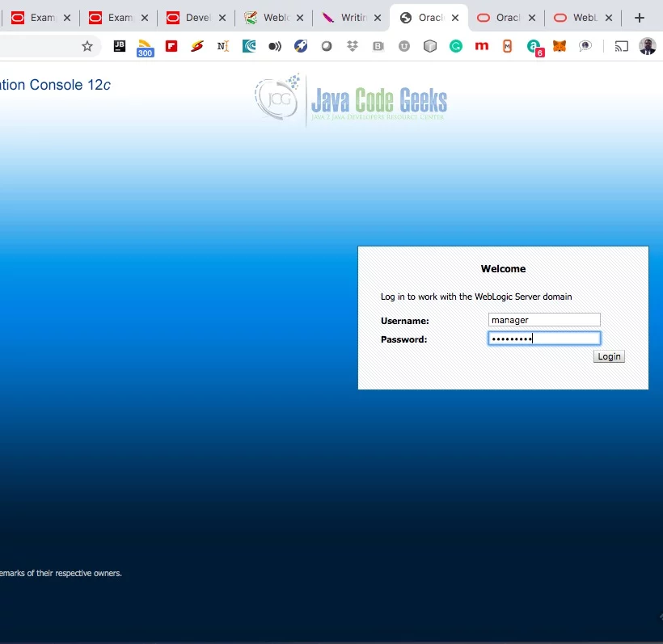
Task: Click 'Log in to work with the WebLogic Server domain'
Action: click(476, 297)
